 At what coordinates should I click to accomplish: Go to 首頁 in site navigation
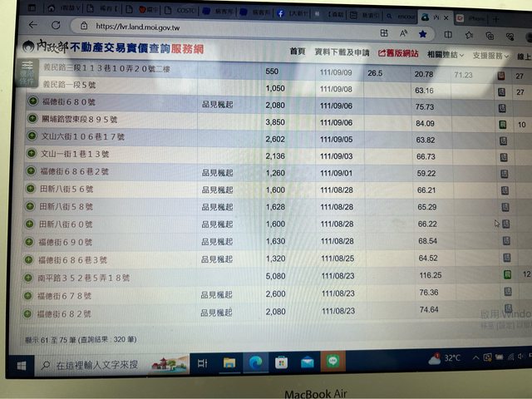297,52
